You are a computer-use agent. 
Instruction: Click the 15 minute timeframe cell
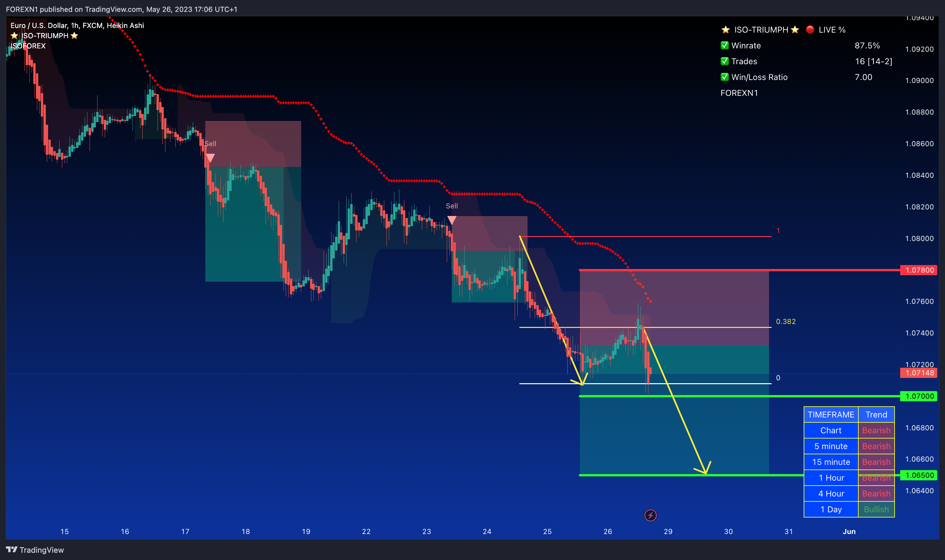831,462
